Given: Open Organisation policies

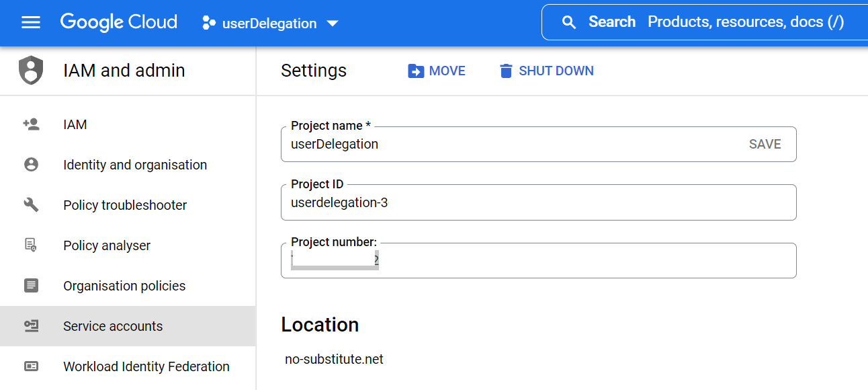Looking at the screenshot, I should point(128,286).
